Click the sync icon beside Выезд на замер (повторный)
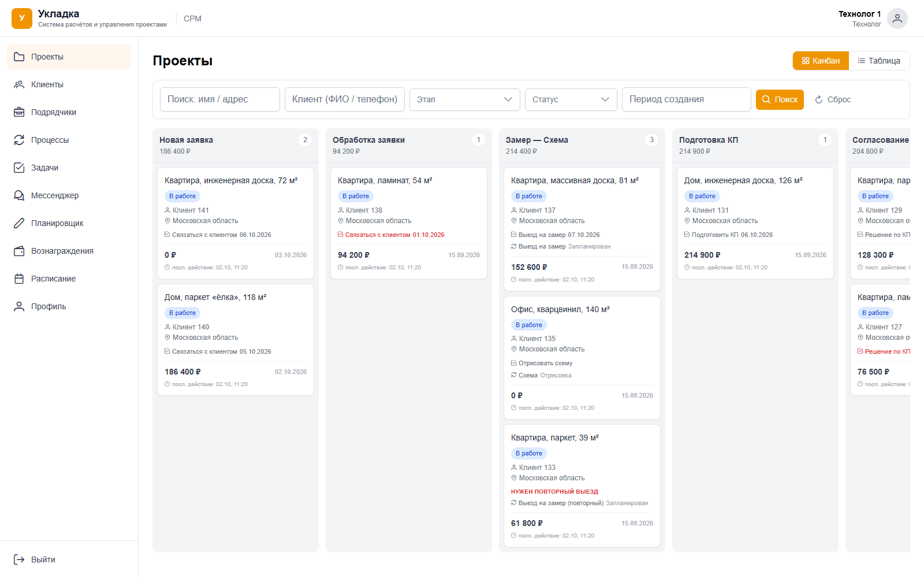The image size is (924, 578). 514,503
